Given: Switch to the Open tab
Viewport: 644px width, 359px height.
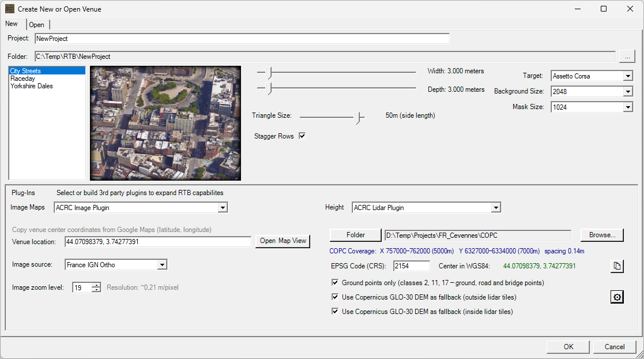Looking at the screenshot, I should point(37,25).
